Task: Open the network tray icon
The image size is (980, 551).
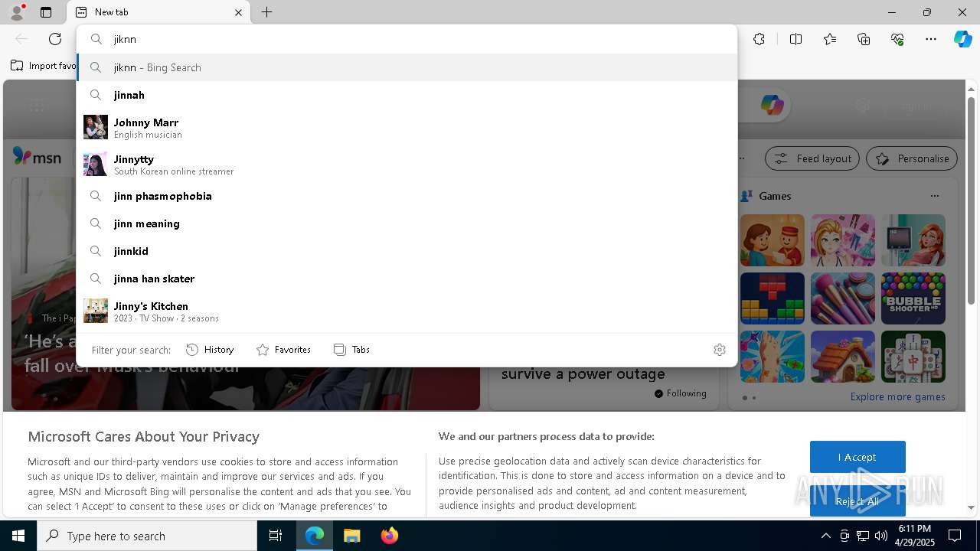Action: [x=863, y=536]
